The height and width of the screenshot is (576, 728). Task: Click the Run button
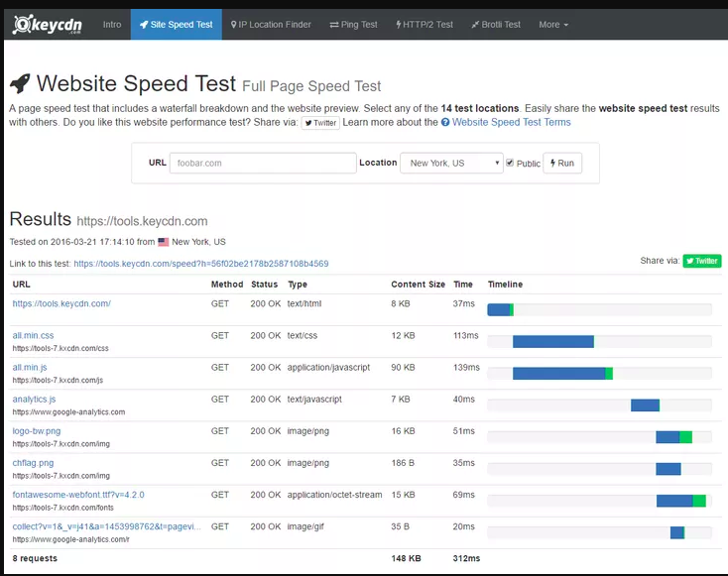click(562, 163)
